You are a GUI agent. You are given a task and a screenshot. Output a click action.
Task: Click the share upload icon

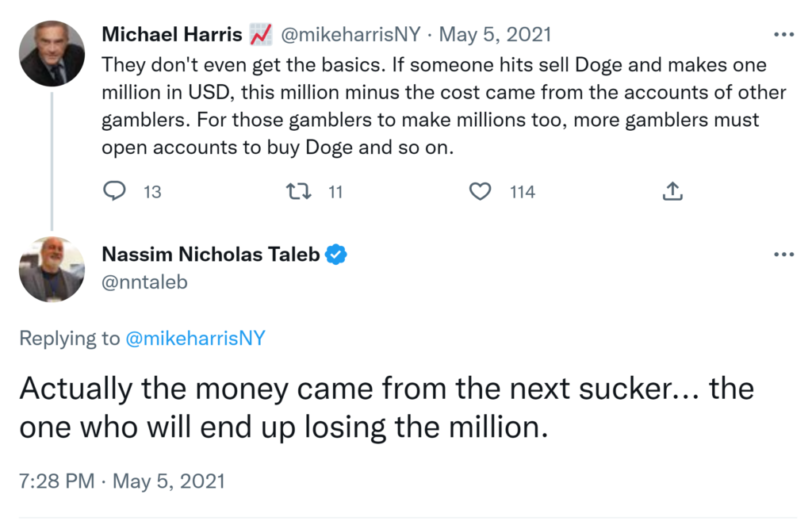[x=672, y=191]
